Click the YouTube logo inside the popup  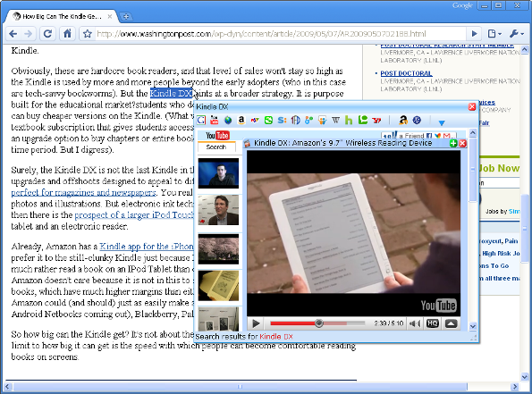tap(217, 135)
